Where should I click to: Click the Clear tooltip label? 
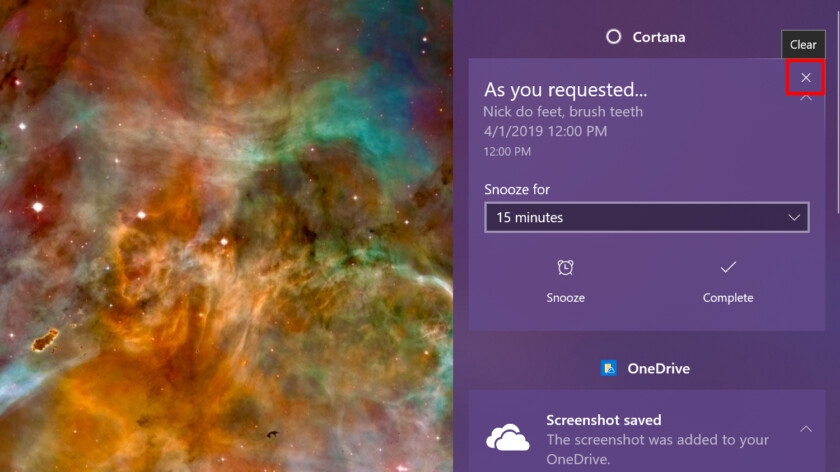click(802, 44)
